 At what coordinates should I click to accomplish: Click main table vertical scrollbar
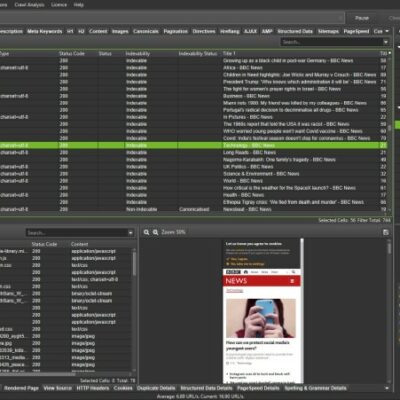point(389,128)
